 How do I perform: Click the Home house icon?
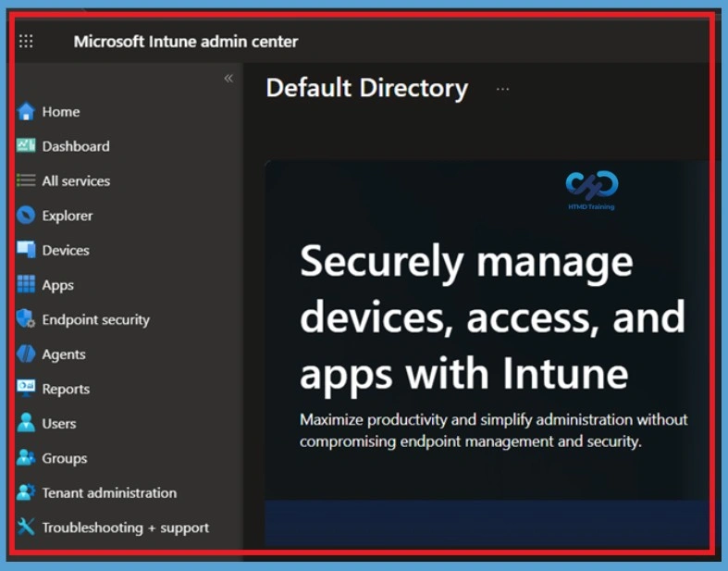(26, 111)
